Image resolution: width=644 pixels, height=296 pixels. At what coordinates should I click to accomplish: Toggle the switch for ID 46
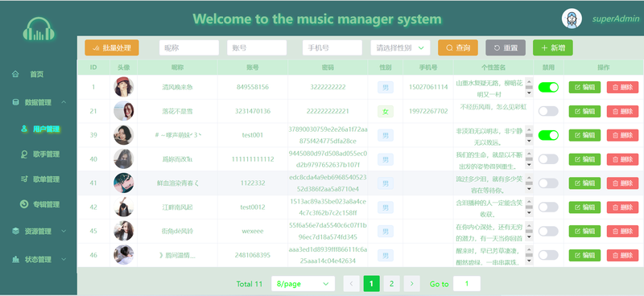[x=548, y=255]
